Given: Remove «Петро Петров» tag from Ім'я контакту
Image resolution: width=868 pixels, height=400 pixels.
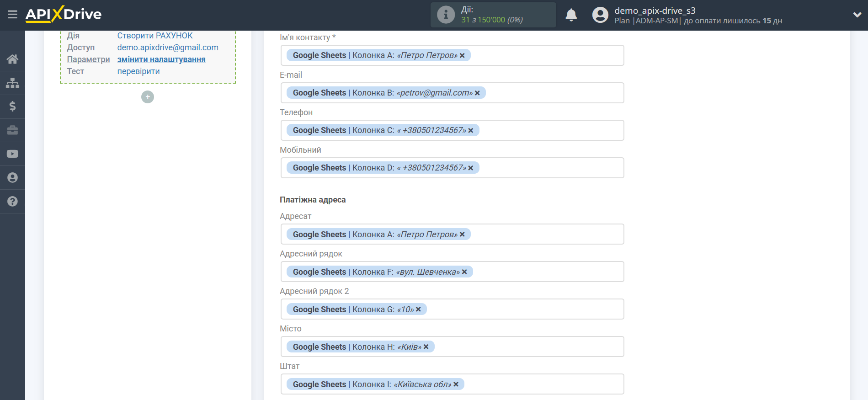Looking at the screenshot, I should pos(462,55).
